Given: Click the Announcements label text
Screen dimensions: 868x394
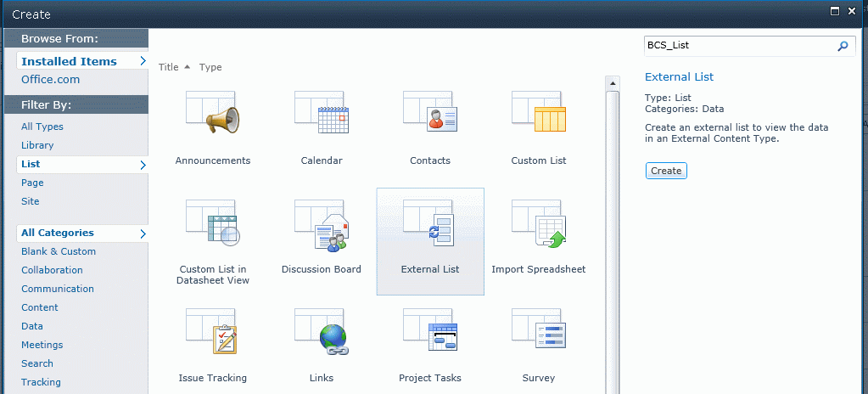Looking at the screenshot, I should tap(213, 160).
